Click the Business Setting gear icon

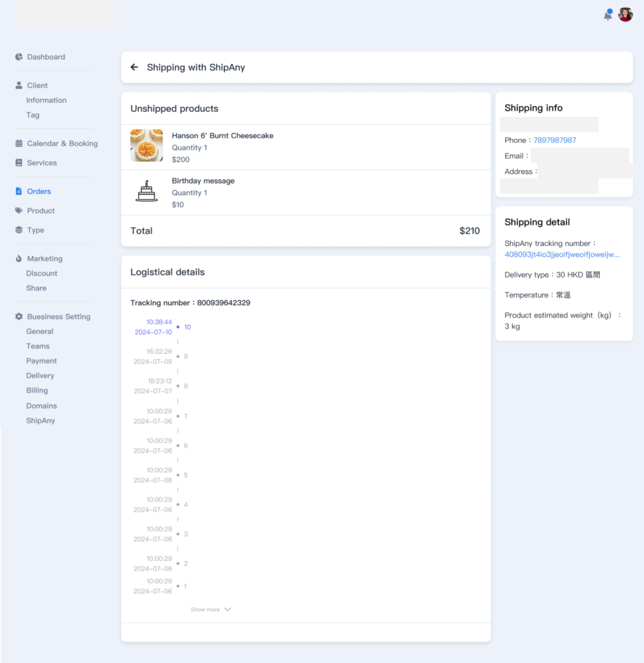(x=19, y=316)
